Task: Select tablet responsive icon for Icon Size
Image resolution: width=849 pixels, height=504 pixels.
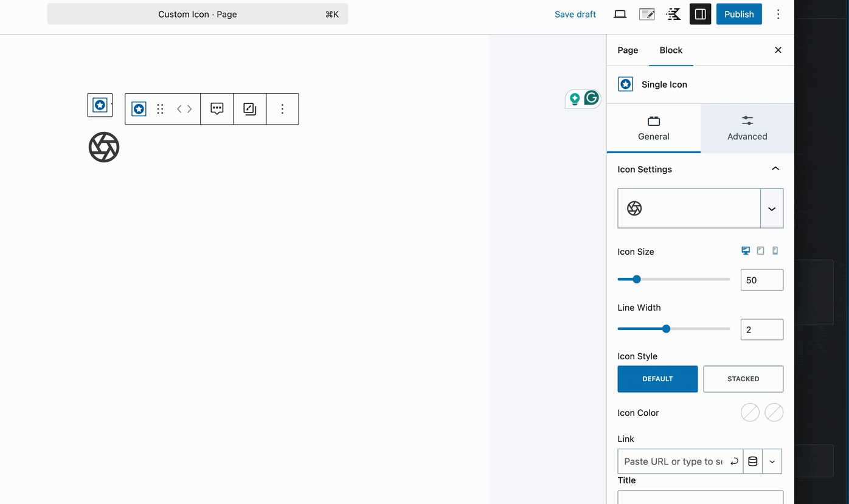Action: (760, 250)
